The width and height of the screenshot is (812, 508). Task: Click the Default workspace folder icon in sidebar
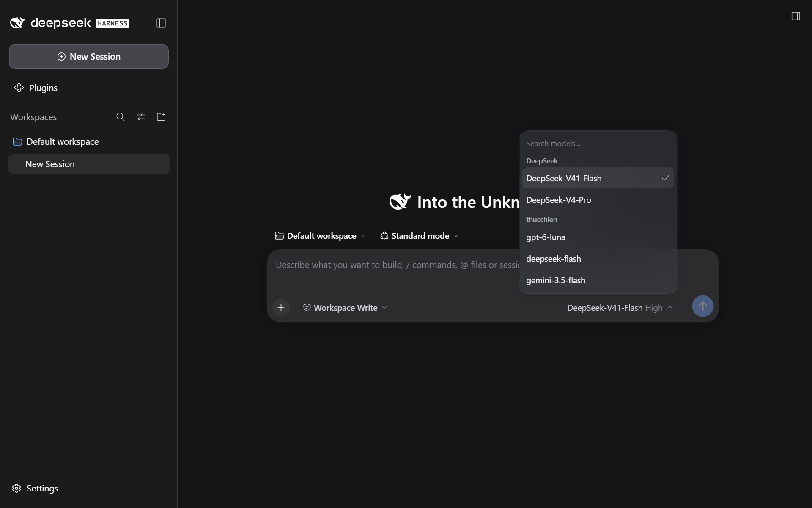pos(17,142)
